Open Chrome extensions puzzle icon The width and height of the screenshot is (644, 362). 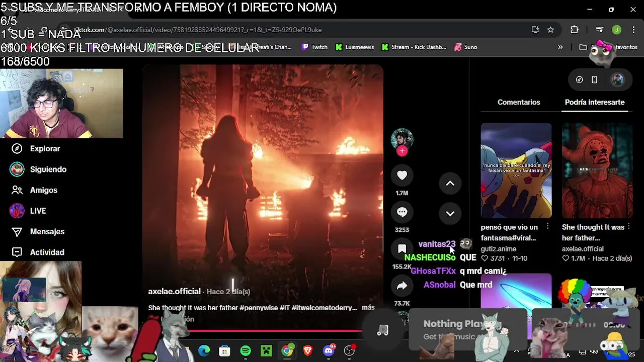click(x=574, y=30)
